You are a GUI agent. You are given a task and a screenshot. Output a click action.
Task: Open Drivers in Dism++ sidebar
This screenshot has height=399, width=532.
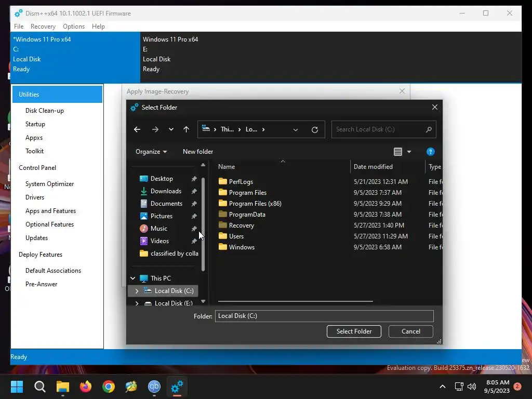pyautogui.click(x=35, y=197)
